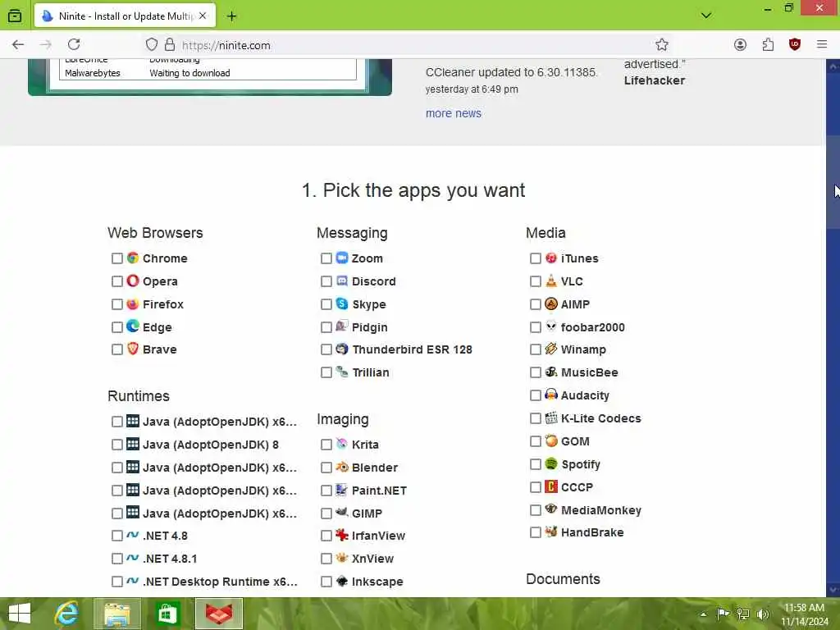Check the Firefox checkbox

(x=116, y=304)
